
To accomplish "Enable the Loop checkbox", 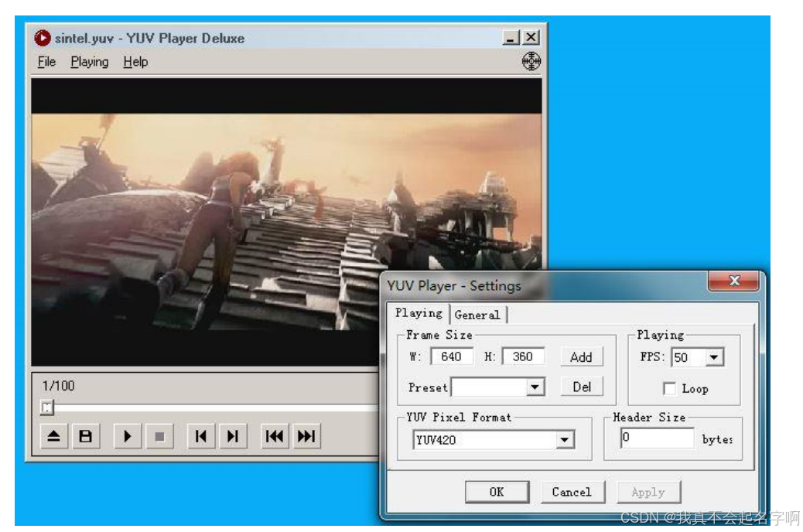I will tap(669, 389).
